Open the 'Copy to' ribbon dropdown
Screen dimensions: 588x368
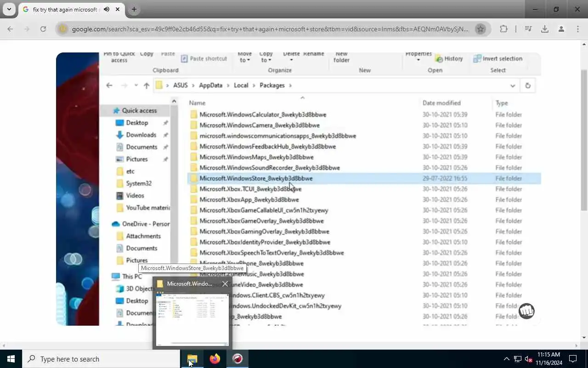point(266,57)
